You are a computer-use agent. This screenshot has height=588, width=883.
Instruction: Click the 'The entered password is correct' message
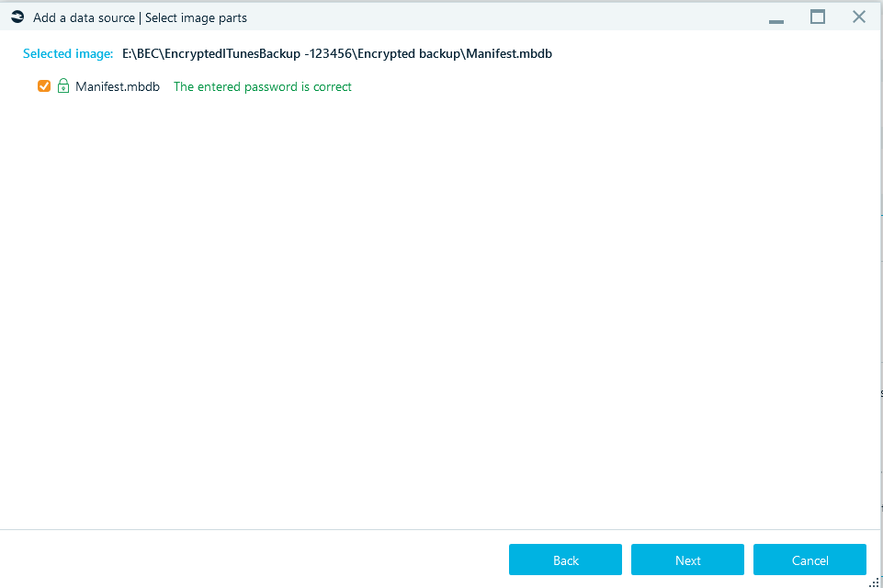pos(263,86)
